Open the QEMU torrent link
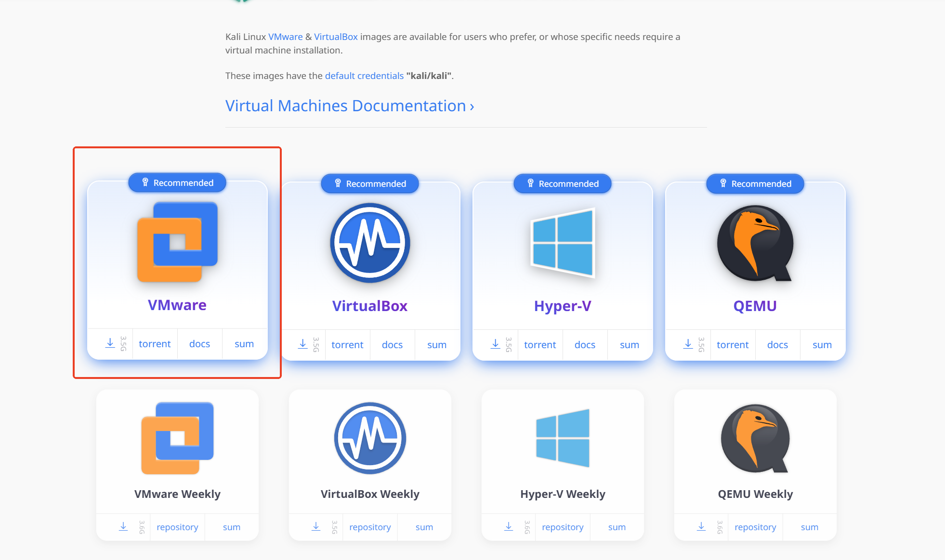Viewport: 945px width, 560px height. tap(732, 345)
